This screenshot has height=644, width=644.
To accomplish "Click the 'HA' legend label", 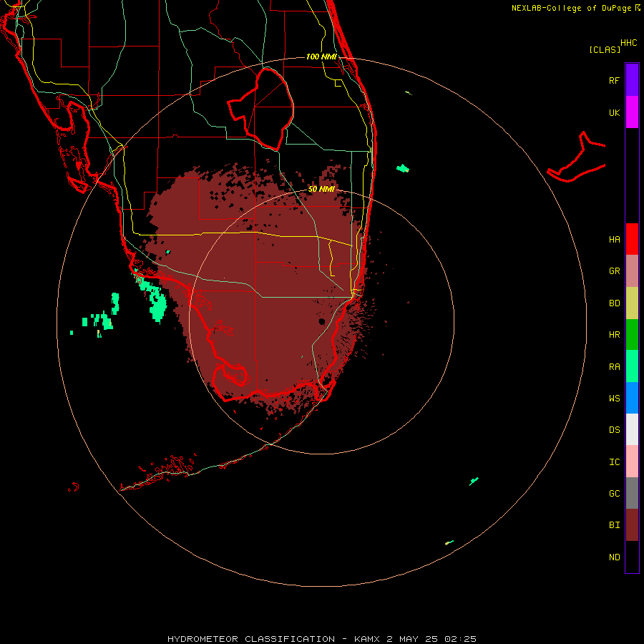I will point(614,240).
